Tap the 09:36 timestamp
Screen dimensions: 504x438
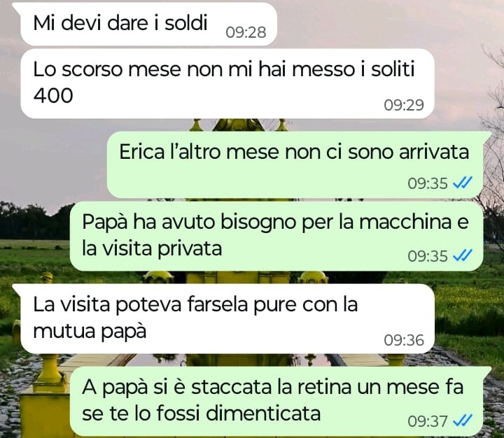pyautogui.click(x=404, y=340)
